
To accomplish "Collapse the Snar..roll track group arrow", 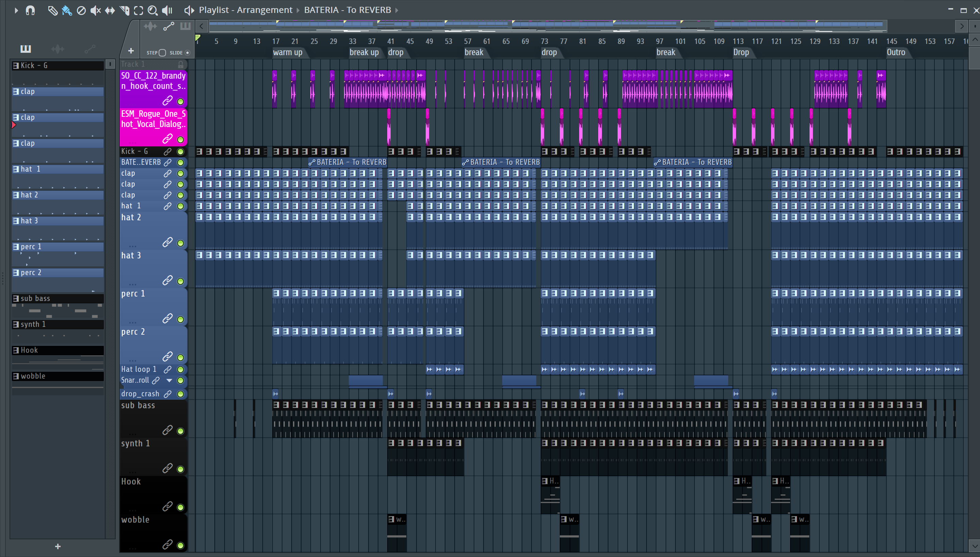I will pyautogui.click(x=169, y=381).
